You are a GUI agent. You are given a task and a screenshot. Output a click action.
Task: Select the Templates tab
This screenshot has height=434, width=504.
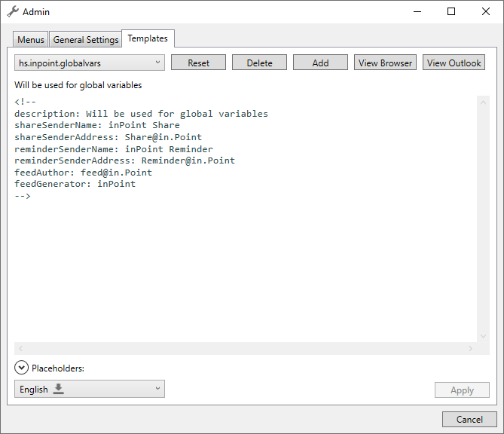(148, 38)
